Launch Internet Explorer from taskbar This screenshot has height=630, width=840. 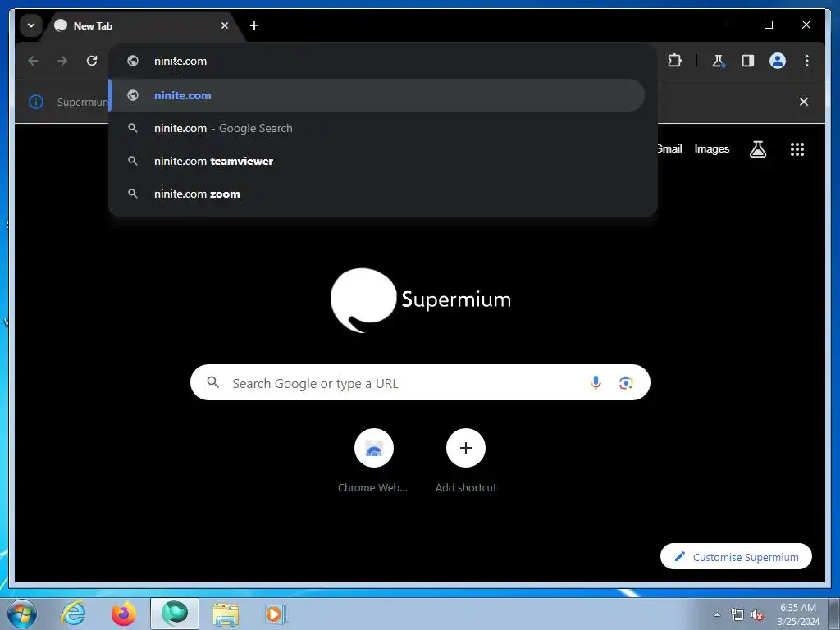pos(73,614)
